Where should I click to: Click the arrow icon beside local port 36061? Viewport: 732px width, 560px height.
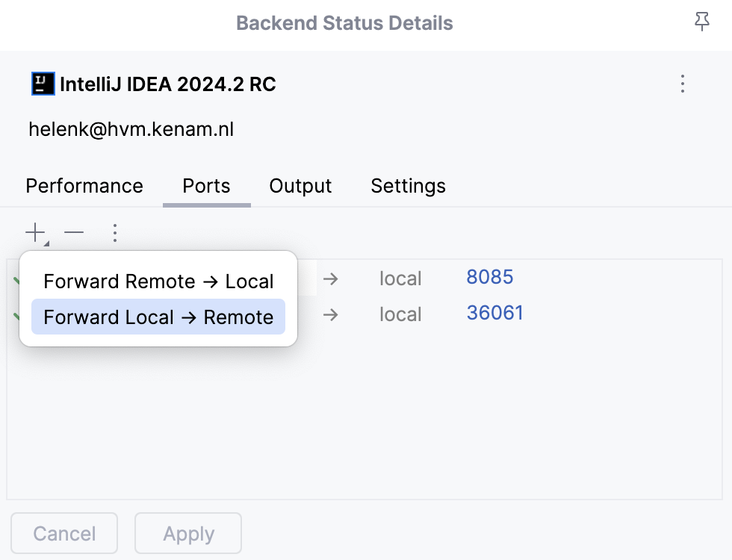(x=330, y=314)
